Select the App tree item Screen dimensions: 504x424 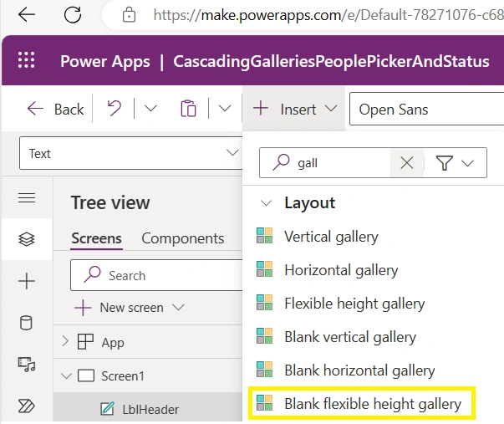coord(113,342)
